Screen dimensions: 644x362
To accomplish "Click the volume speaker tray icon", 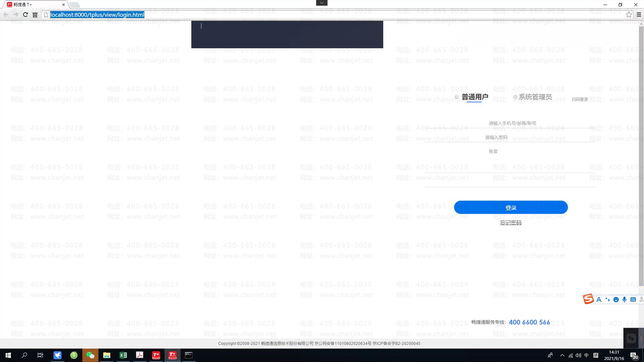I will click(x=578, y=356).
